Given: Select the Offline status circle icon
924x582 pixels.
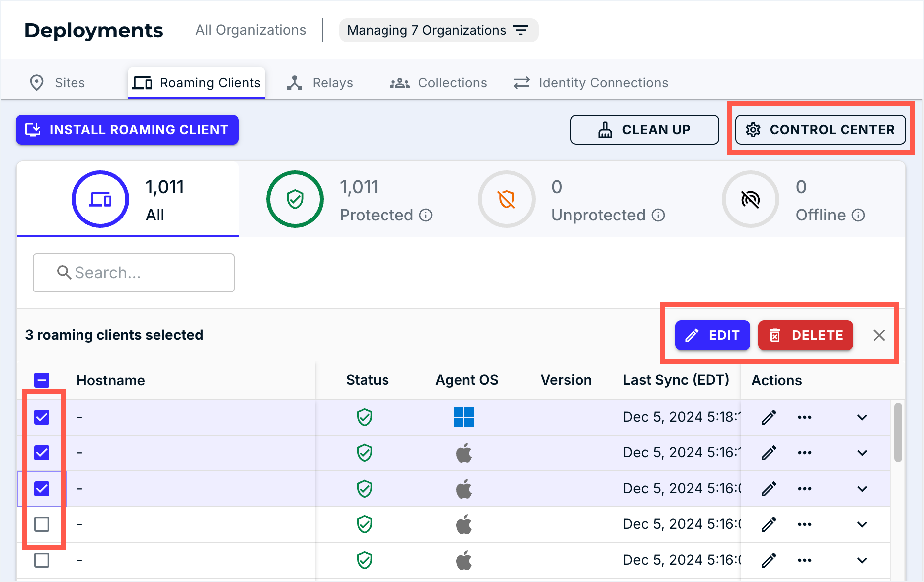Looking at the screenshot, I should click(x=750, y=199).
